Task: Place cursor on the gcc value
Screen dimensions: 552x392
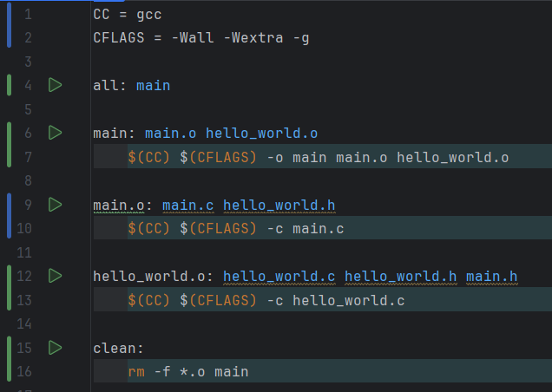Action: pyautogui.click(x=149, y=15)
